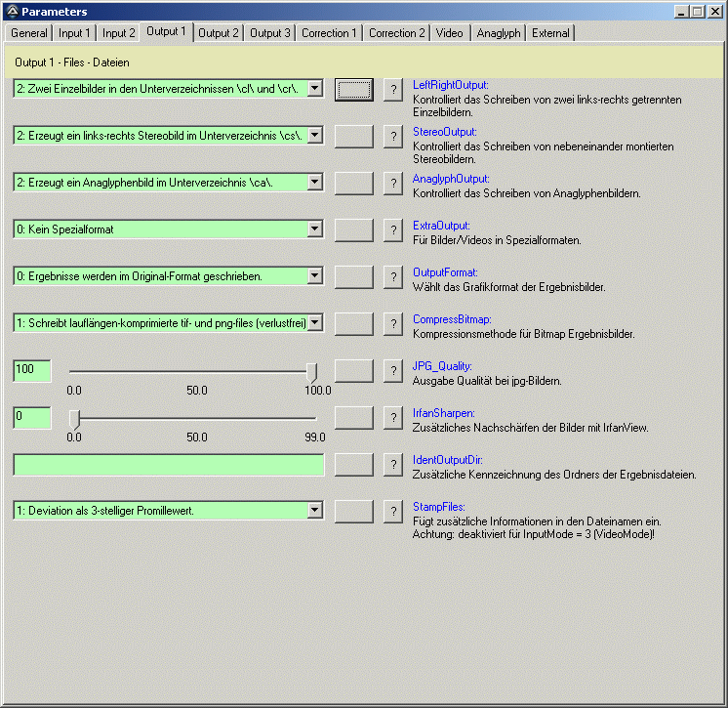The image size is (728, 708).
Task: Click the JPG_Quality help question mark
Action: [393, 371]
